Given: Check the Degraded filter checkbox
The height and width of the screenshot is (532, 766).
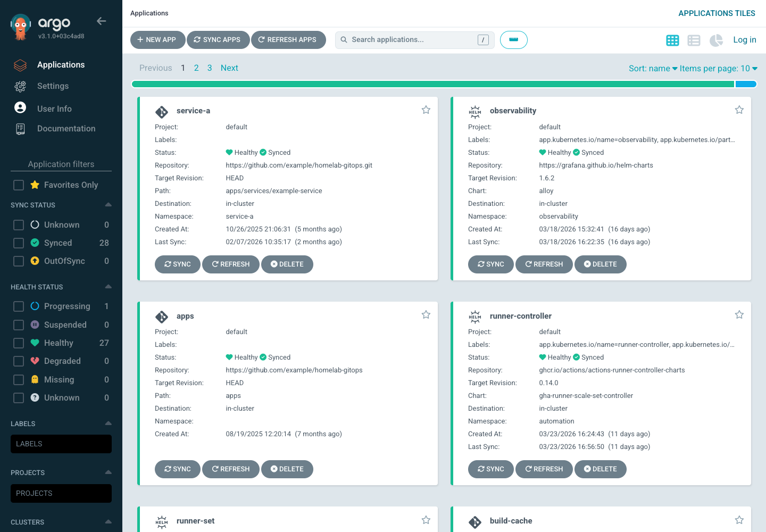Looking at the screenshot, I should tap(19, 361).
